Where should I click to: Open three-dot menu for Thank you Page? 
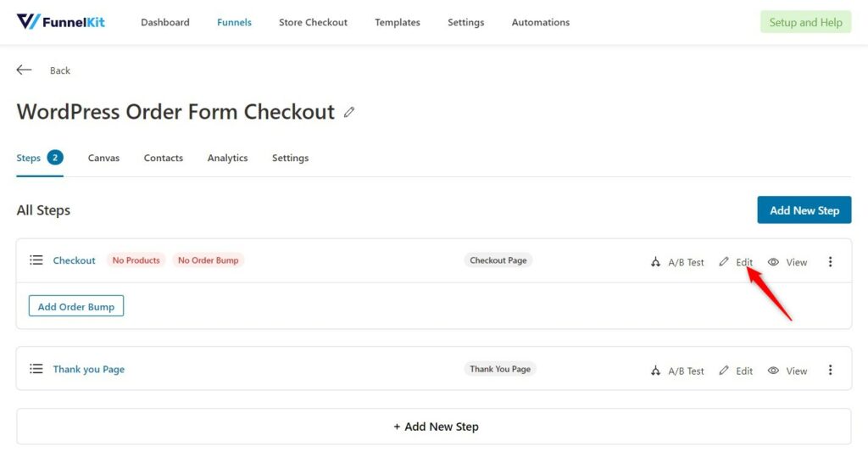[830, 370]
